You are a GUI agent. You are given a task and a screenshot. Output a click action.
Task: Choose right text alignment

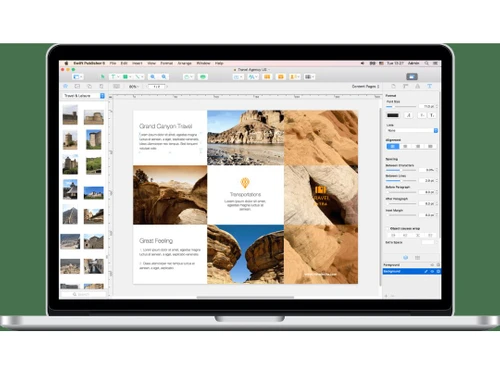(418, 146)
